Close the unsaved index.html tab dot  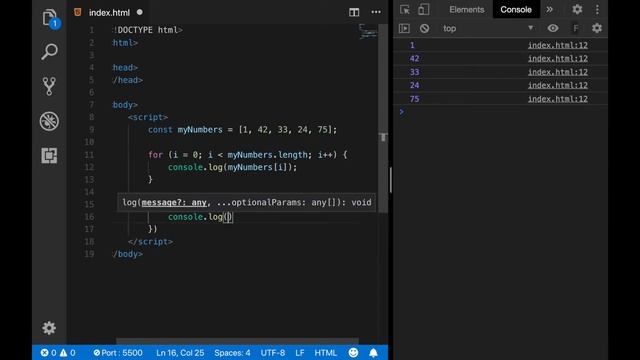(x=140, y=12)
